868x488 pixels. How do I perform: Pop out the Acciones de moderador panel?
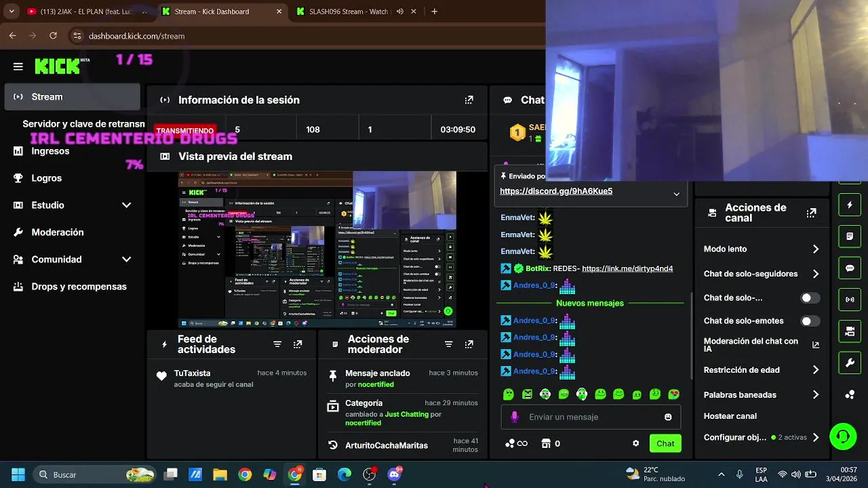pyautogui.click(x=469, y=344)
